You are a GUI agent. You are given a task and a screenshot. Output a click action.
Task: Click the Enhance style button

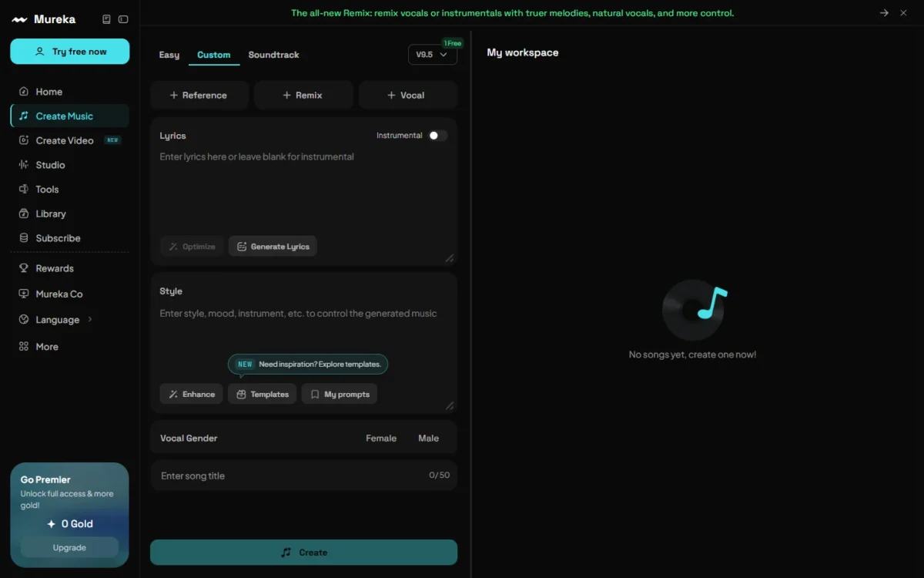tap(192, 394)
